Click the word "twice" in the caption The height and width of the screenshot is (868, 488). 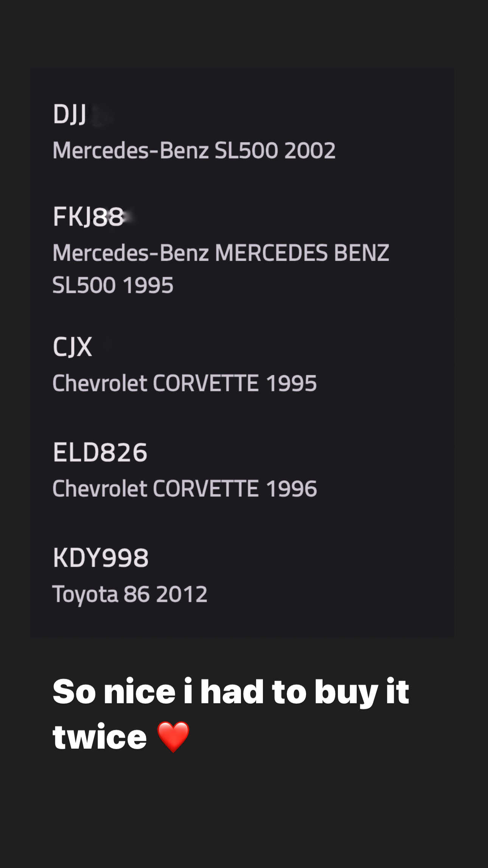click(99, 737)
